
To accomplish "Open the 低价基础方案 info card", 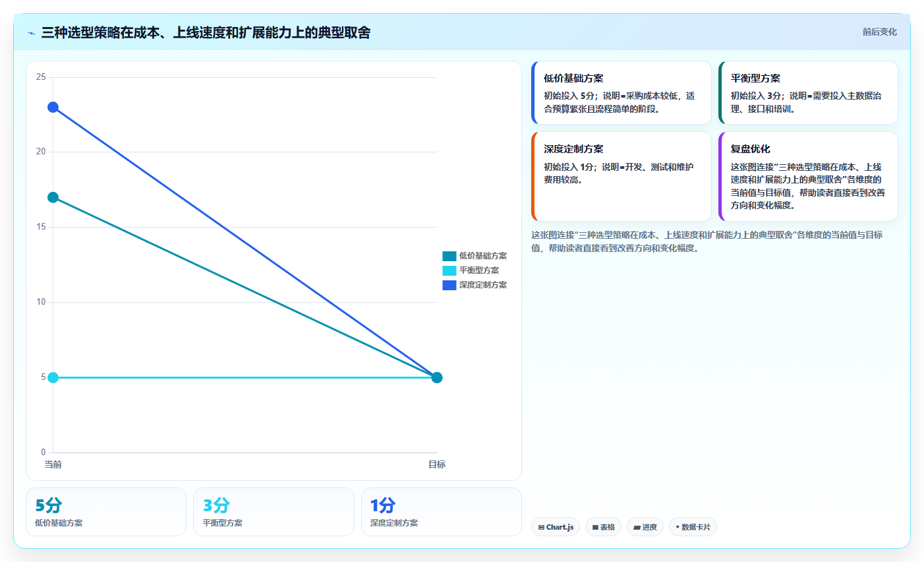I will (621, 92).
